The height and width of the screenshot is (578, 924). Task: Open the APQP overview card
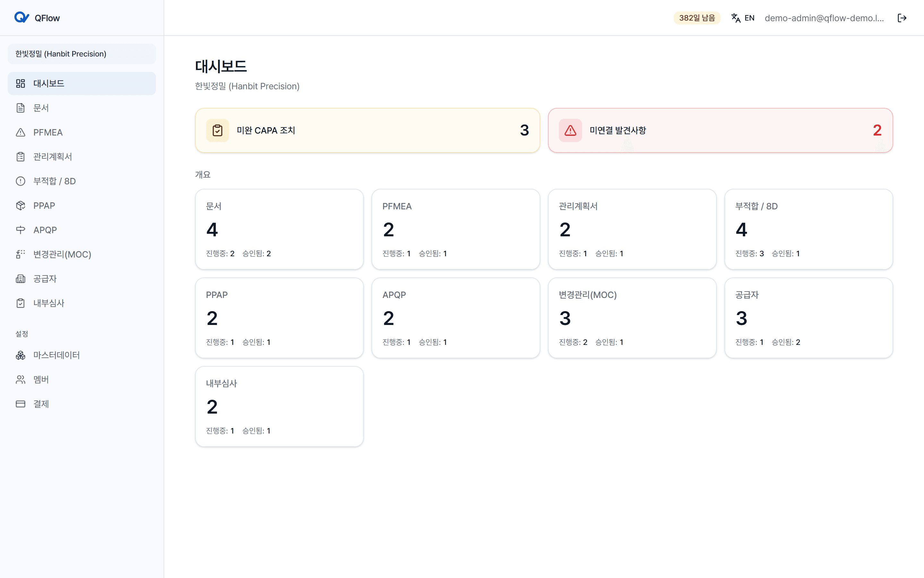(x=456, y=318)
